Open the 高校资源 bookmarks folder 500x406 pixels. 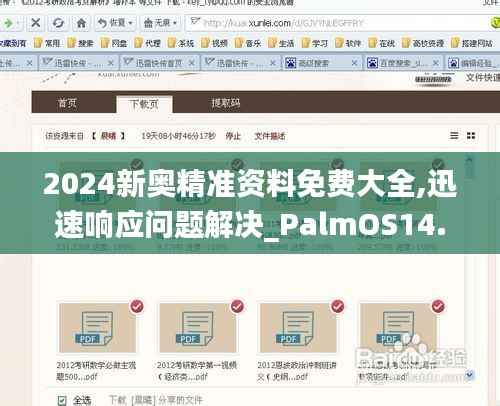(423, 43)
